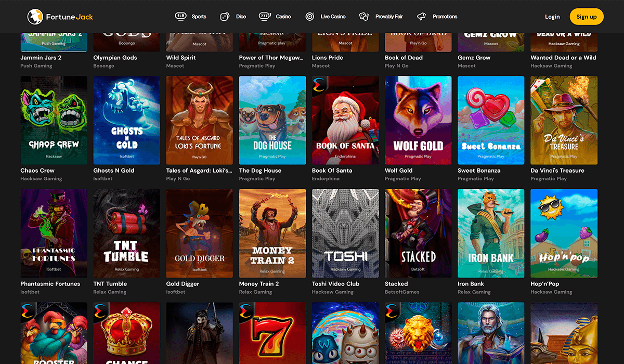Open the Toshi Video Club thumbnail
This screenshot has width=624, height=364.
(345, 233)
